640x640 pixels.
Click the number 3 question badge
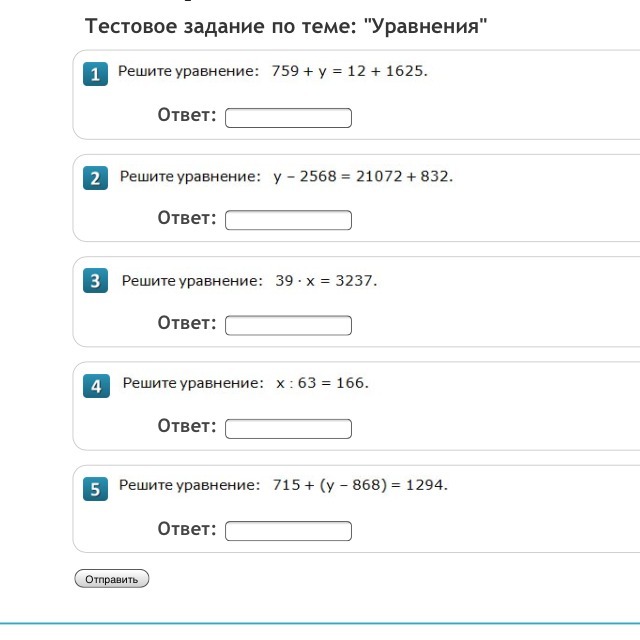pyautogui.click(x=95, y=282)
